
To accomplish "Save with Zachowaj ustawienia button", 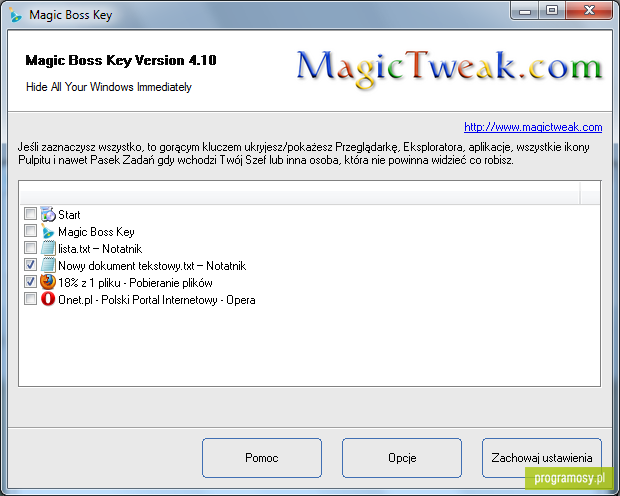I will coord(542,458).
